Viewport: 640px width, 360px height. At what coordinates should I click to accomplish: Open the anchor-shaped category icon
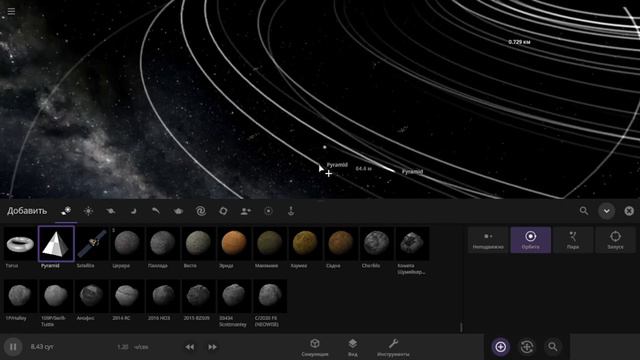coord(291,211)
